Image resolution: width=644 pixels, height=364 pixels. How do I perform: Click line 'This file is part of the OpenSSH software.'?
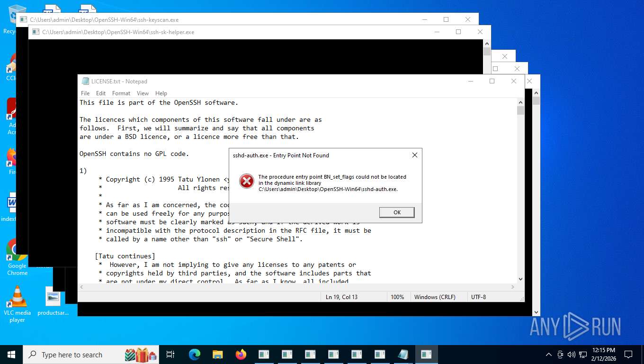(159, 102)
